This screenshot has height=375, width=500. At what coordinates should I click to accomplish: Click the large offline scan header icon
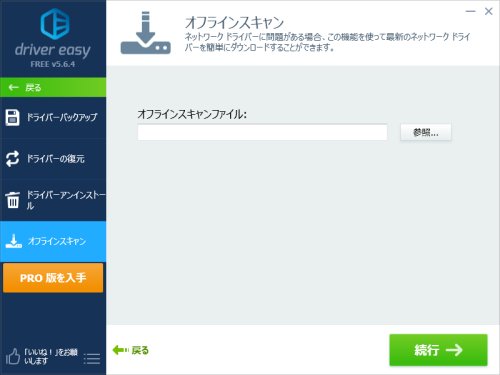click(x=146, y=33)
